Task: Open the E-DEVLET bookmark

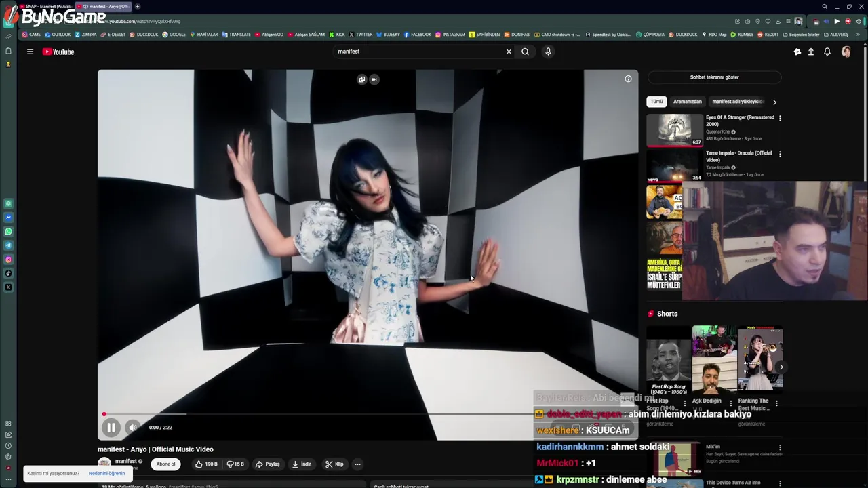Action: click(x=113, y=35)
